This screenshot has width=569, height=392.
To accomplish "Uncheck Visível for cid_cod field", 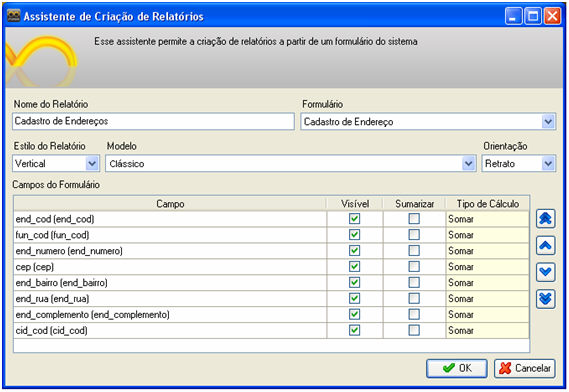I will pos(355,330).
